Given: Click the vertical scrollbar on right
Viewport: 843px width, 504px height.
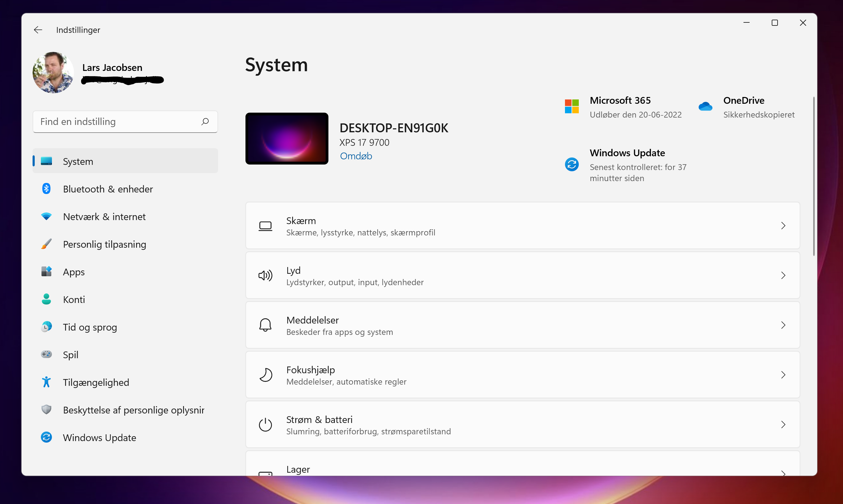Looking at the screenshot, I should tap(814, 176).
